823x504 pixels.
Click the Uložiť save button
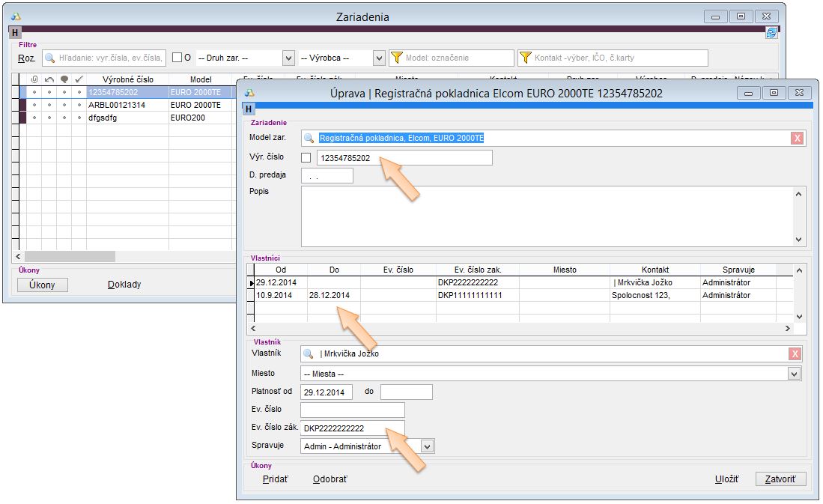[x=726, y=479]
